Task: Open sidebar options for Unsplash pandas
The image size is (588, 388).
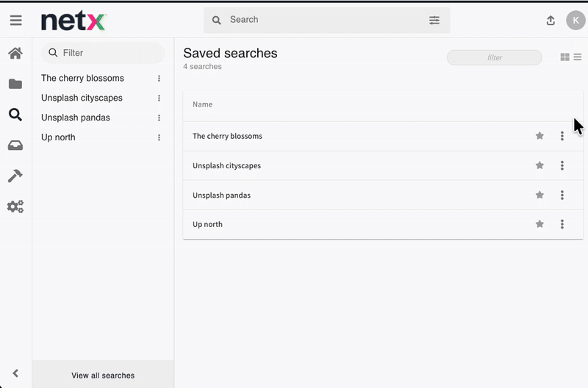Action: pos(159,118)
